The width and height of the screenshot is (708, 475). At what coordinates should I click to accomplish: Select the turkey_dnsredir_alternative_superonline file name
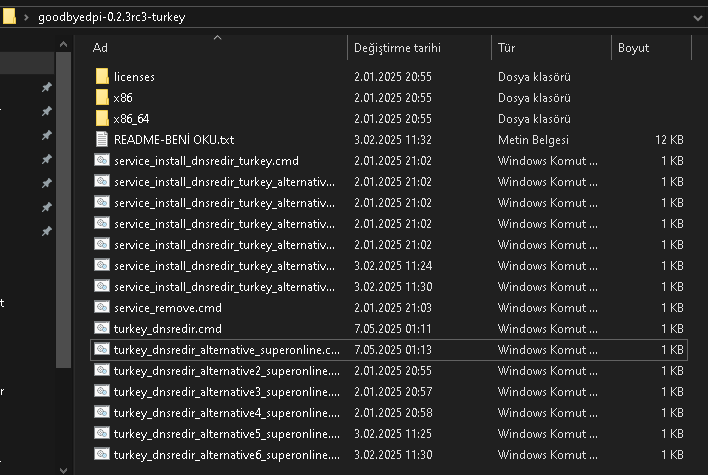click(227, 350)
